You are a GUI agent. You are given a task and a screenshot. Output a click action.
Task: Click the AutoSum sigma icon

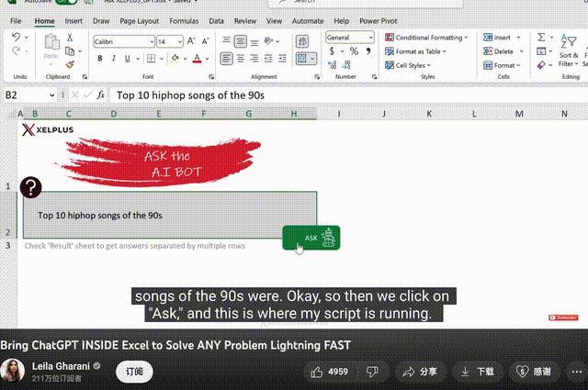click(x=541, y=37)
